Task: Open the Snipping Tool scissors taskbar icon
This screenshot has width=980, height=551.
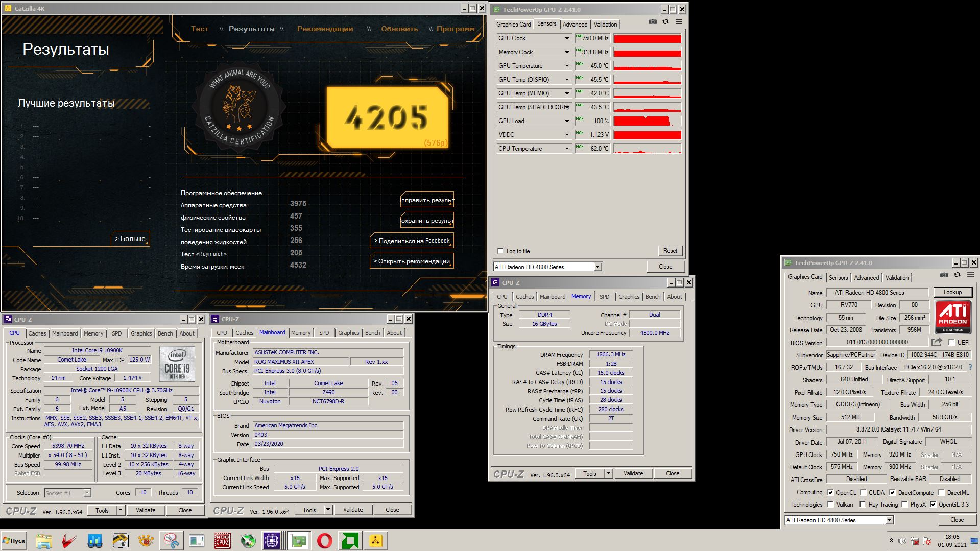Action: 171,541
